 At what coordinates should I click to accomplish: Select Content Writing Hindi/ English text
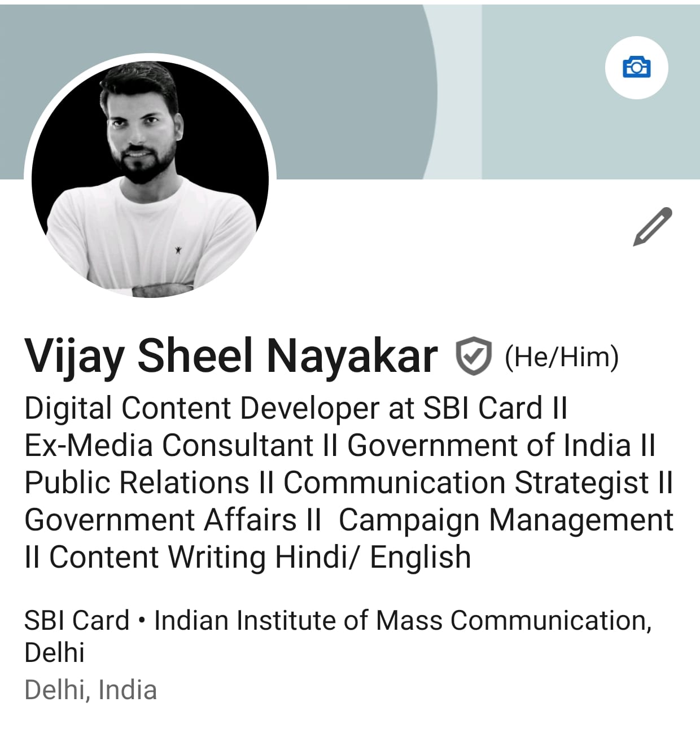tap(260, 557)
